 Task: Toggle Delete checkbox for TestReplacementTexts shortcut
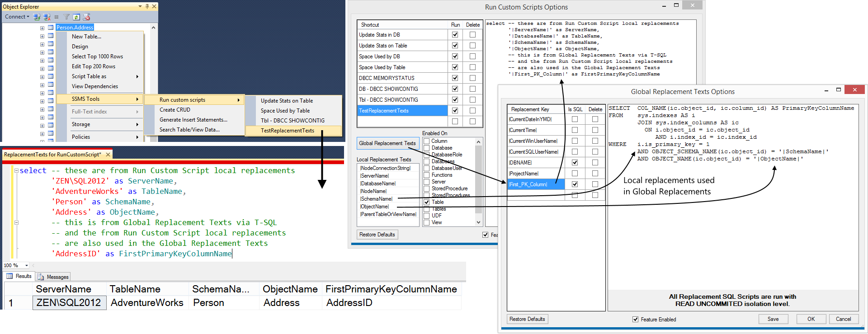pos(472,111)
